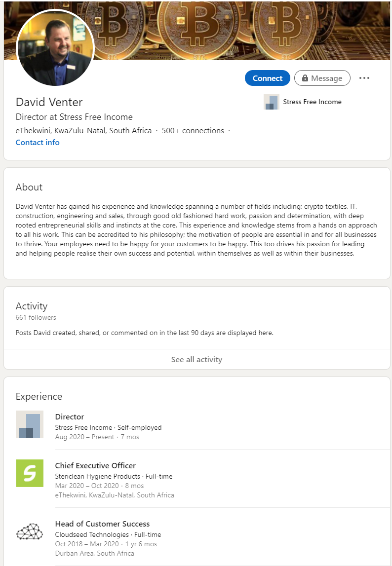Image resolution: width=392 pixels, height=566 pixels.
Task: Click the lock icon on Message button
Action: (305, 78)
